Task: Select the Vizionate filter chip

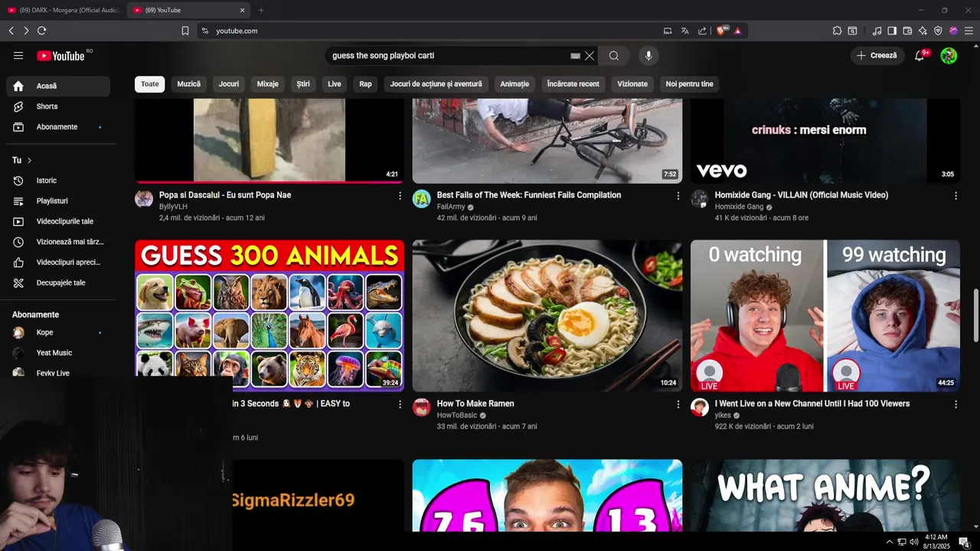Action: click(632, 84)
